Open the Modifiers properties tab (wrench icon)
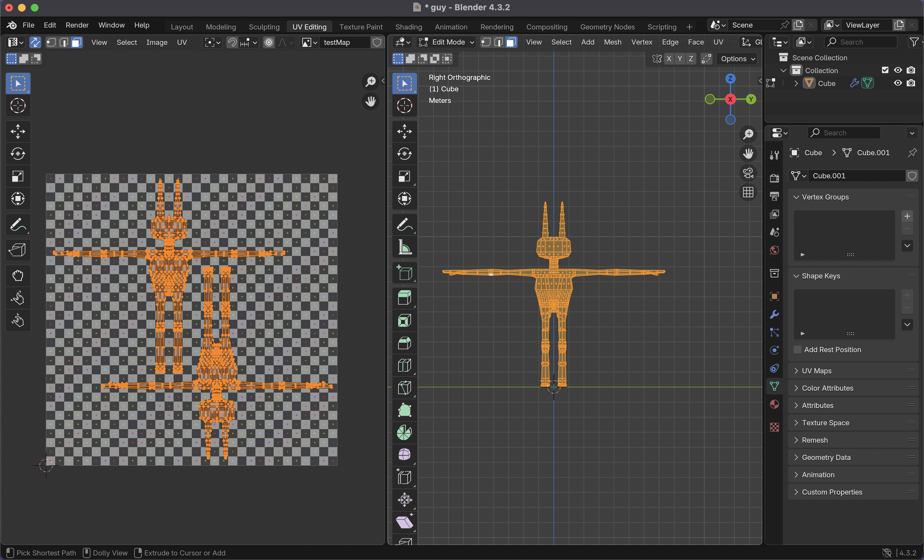Image resolution: width=924 pixels, height=560 pixels. tap(774, 314)
